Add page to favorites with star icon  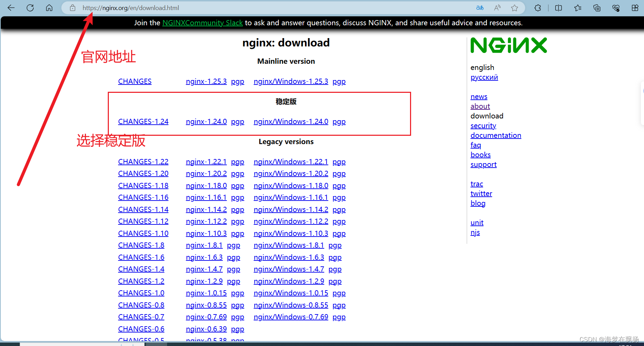[x=515, y=8]
